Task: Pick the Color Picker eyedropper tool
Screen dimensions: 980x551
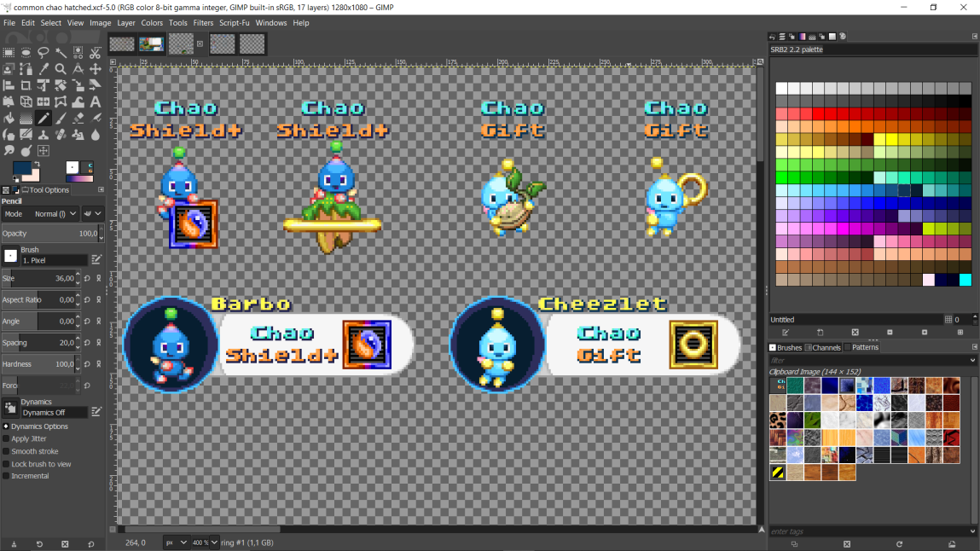Action: 43,69
